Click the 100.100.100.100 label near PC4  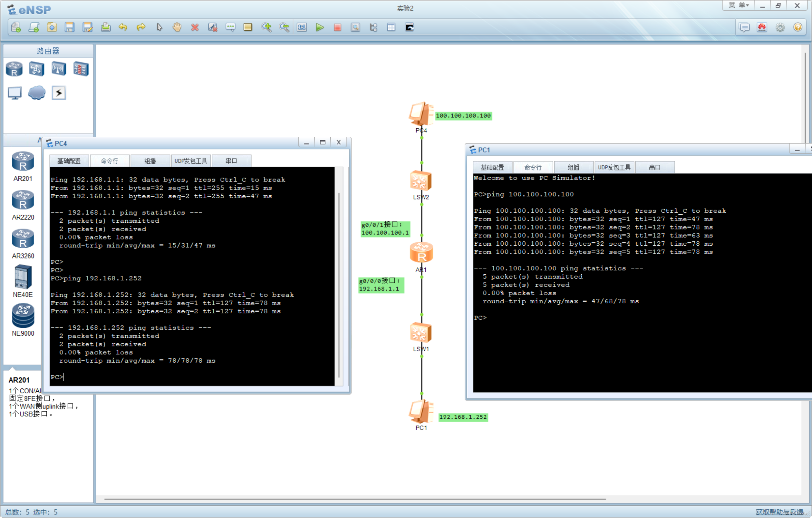tap(463, 116)
